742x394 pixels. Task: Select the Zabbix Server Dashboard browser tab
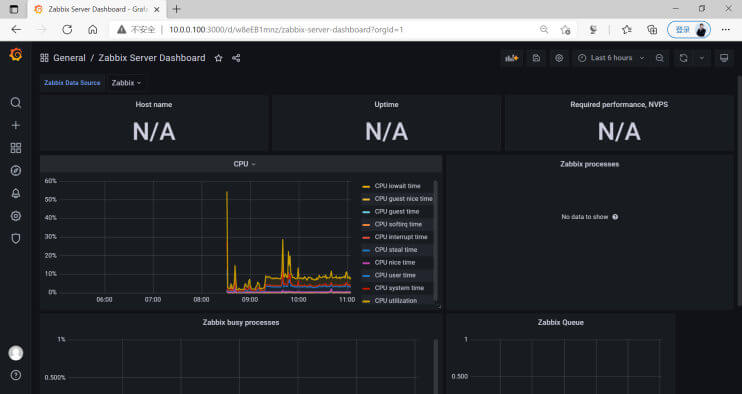click(97, 9)
